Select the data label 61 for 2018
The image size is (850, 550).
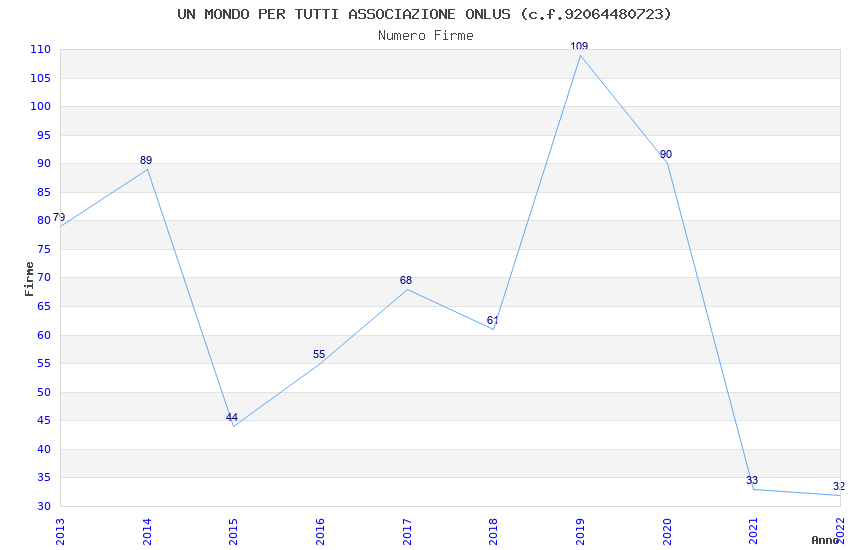tap(492, 320)
